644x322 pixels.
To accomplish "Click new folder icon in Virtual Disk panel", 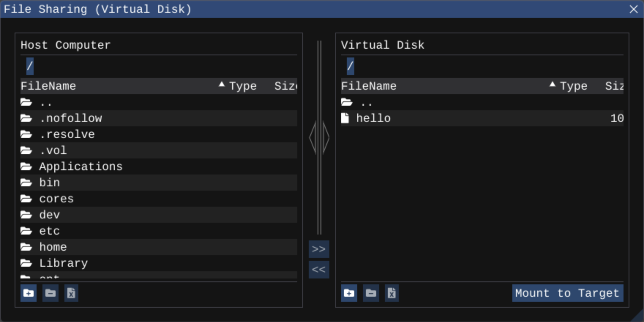I will [349, 293].
